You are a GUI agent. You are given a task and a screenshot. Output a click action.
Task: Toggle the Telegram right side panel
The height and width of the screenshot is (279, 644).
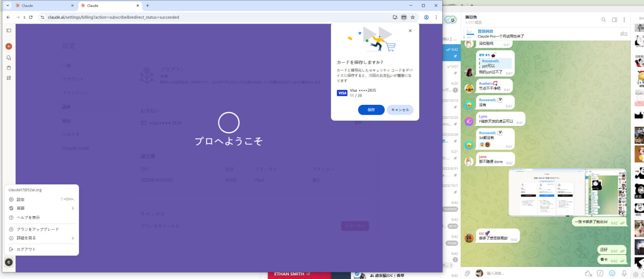coord(614,20)
